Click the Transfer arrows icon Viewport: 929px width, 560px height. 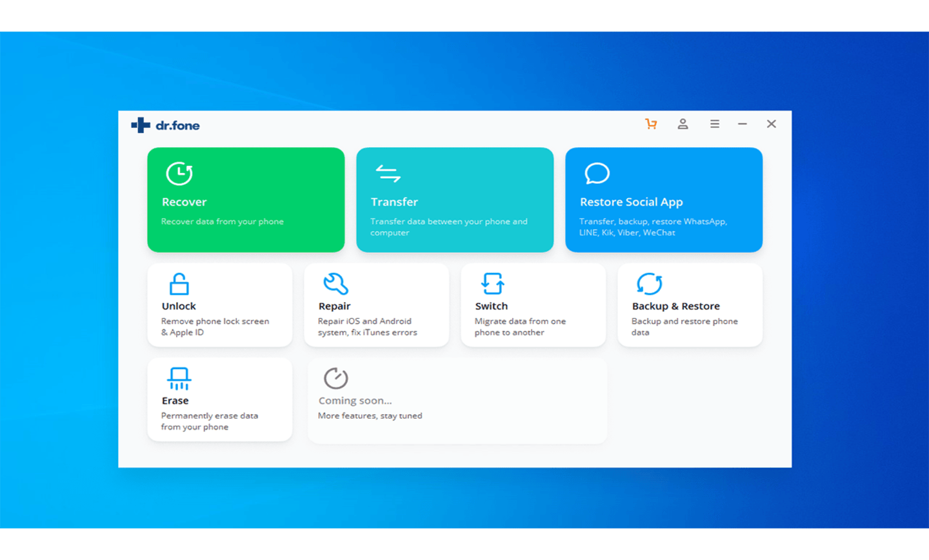388,173
